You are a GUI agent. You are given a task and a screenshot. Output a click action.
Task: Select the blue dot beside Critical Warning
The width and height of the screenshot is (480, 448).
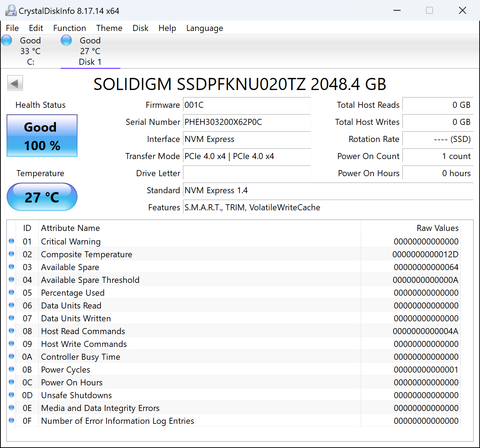pos(11,241)
